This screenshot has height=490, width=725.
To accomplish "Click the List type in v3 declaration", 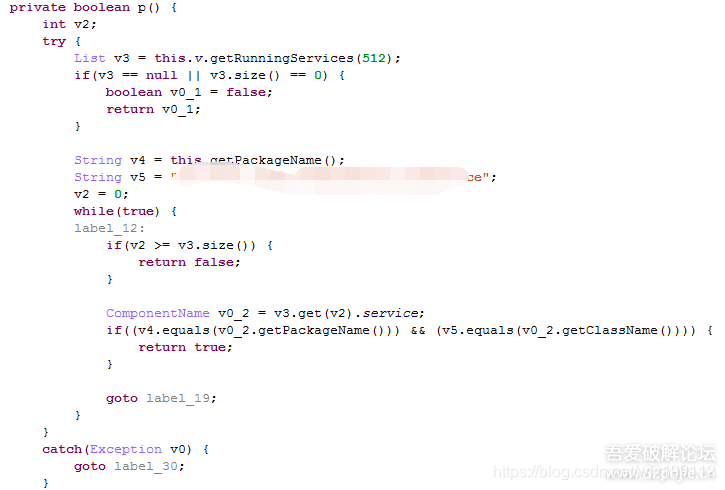I will [x=90, y=58].
